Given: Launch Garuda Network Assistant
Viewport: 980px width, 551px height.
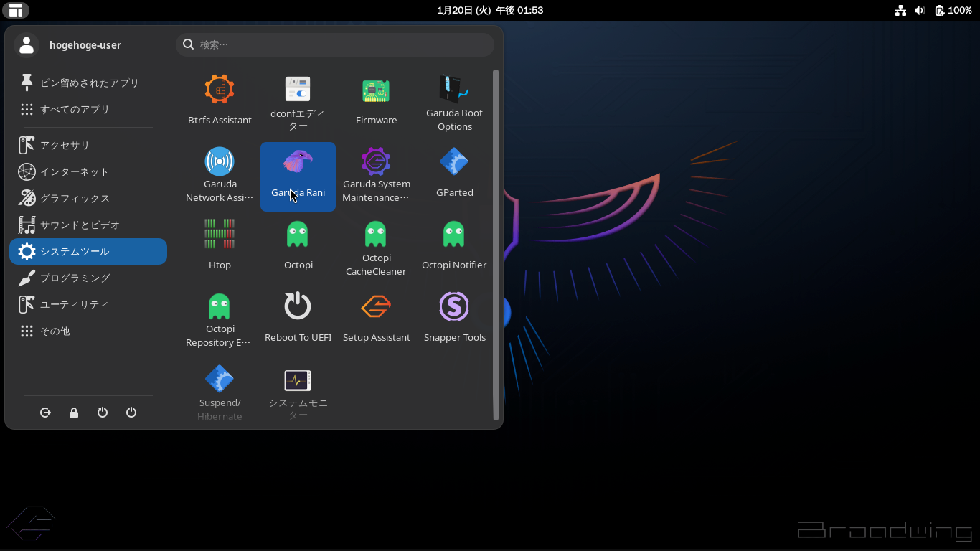Looking at the screenshot, I should pos(220,173).
